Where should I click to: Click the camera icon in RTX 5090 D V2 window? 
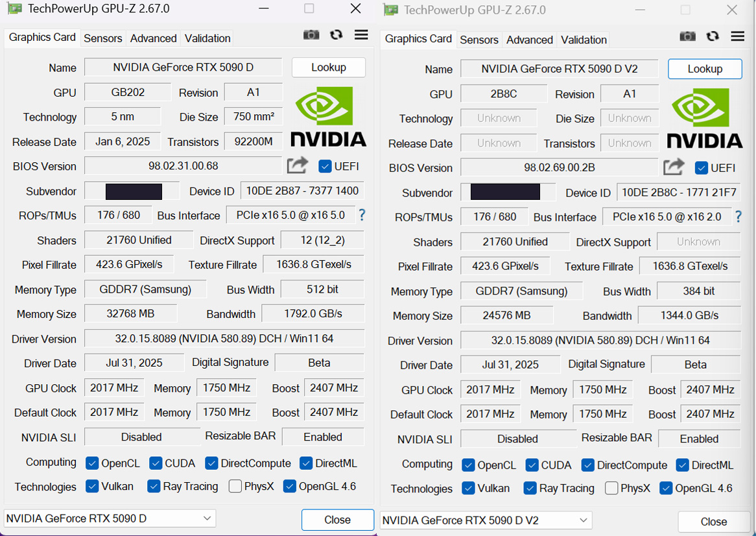(687, 36)
